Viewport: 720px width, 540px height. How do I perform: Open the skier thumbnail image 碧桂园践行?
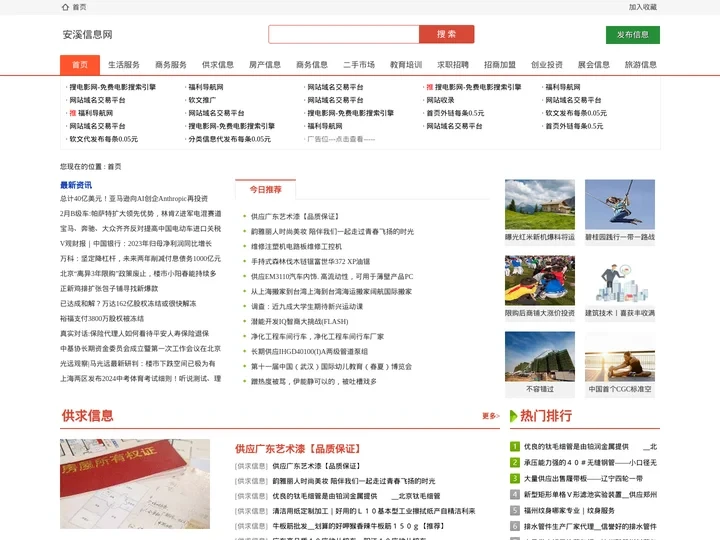[x=620, y=204]
